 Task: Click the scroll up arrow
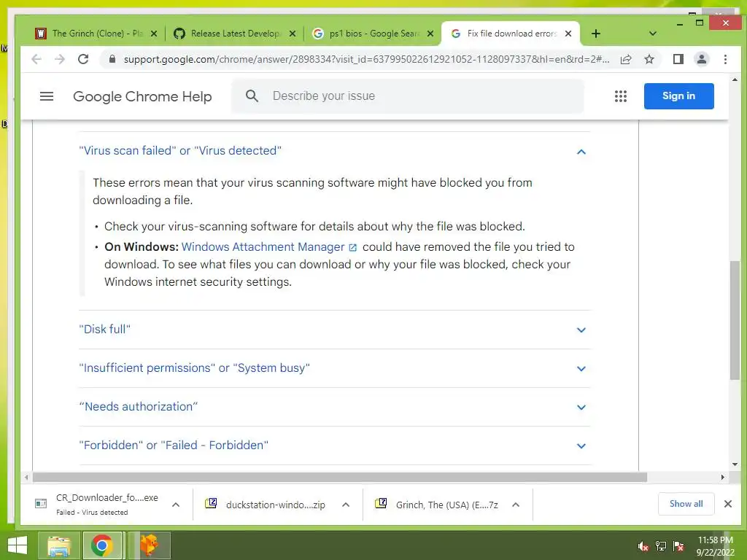click(x=735, y=80)
